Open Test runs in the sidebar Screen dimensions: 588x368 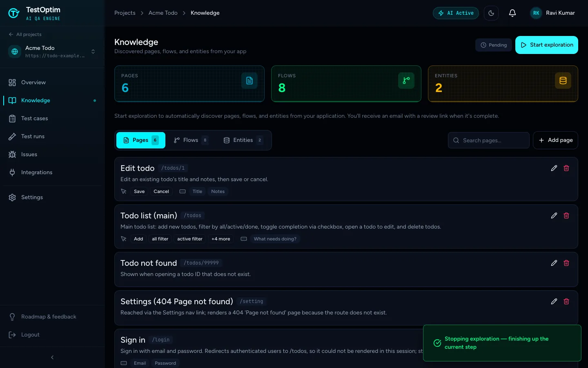[x=52, y=137]
